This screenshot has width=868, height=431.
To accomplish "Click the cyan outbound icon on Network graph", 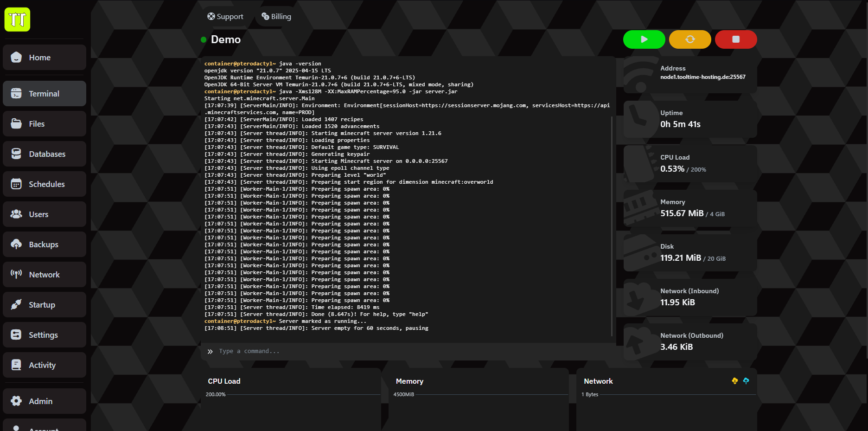I will click(x=746, y=381).
